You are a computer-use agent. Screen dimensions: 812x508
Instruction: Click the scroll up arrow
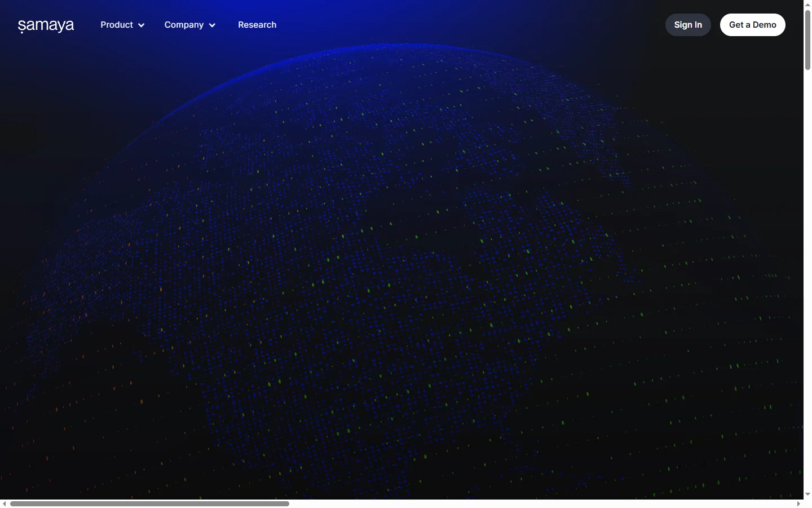[x=807, y=4]
